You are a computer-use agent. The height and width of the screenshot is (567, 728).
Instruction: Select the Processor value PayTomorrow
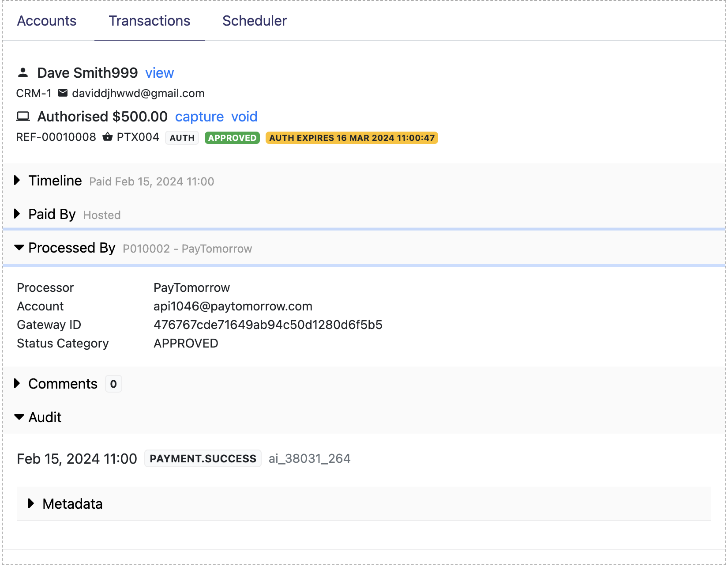[x=191, y=287]
